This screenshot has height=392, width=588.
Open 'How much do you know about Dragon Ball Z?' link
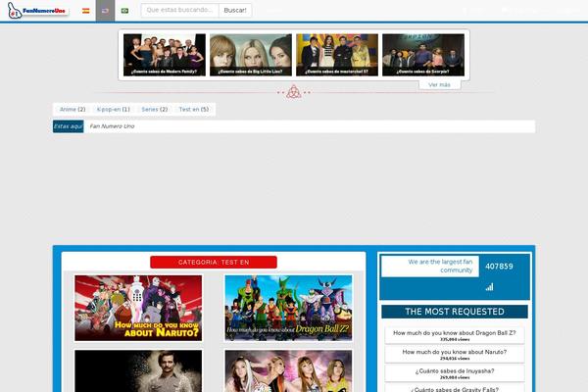coord(455,333)
